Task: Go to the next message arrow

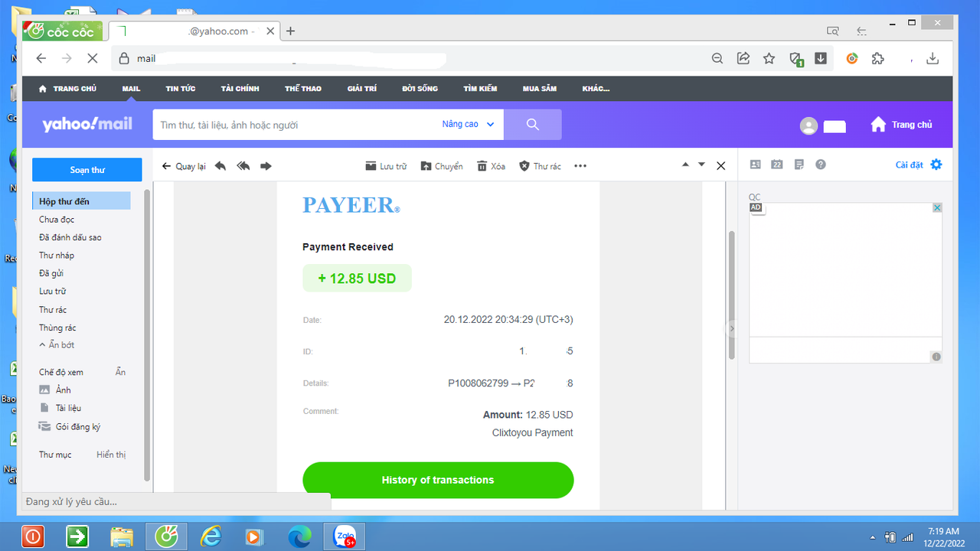Action: point(701,165)
